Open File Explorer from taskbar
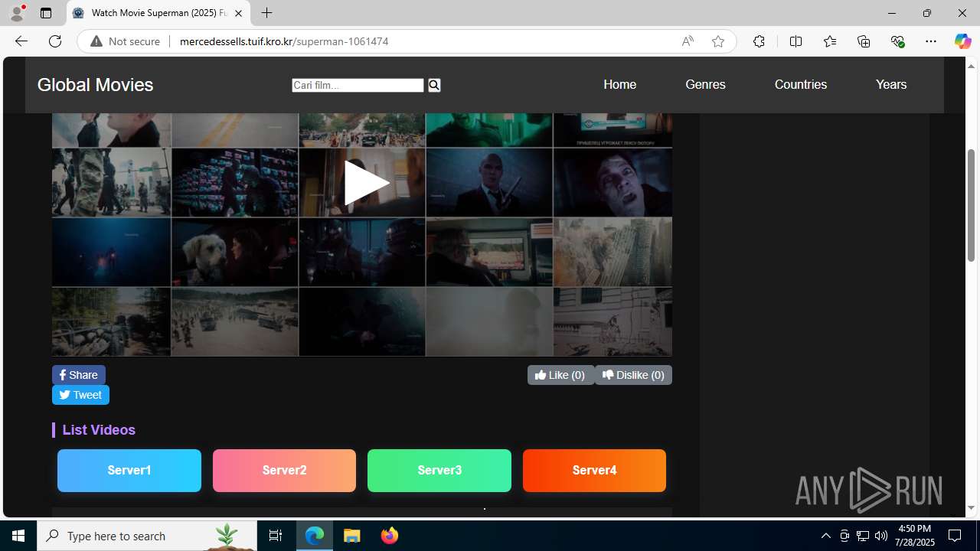This screenshot has width=980, height=551. coord(352,536)
